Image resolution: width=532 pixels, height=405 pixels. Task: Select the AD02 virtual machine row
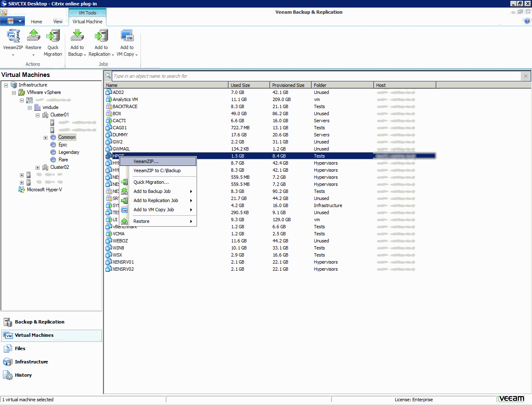[270, 92]
